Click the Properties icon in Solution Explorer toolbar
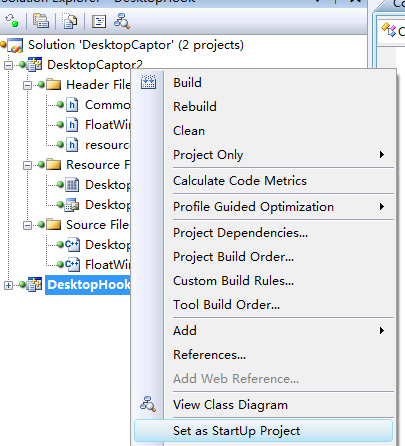Viewport: 405px width, 446px height. click(41, 21)
